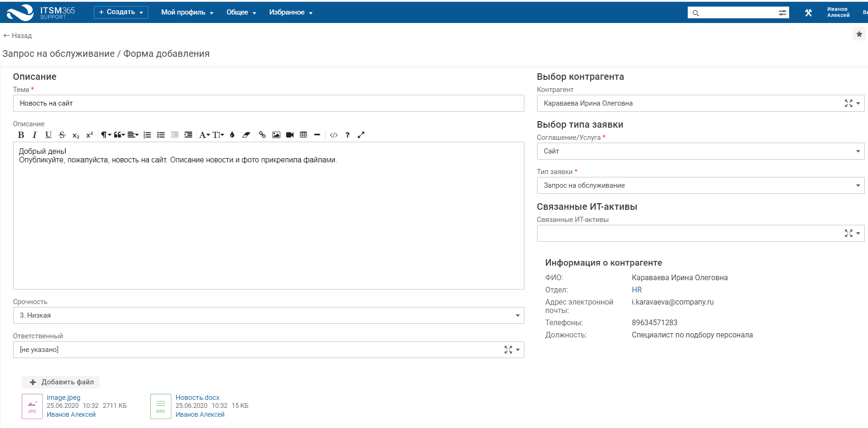This screenshot has width=868, height=428.
Task: Open Мой профиль menu
Action: point(187,12)
